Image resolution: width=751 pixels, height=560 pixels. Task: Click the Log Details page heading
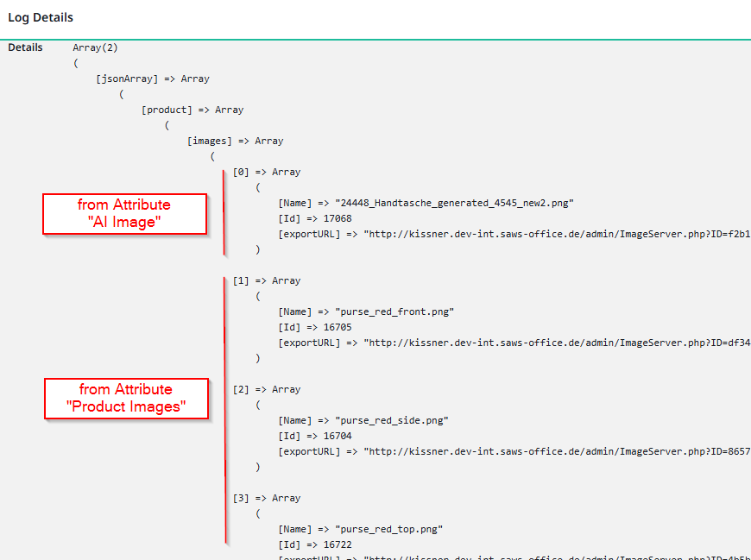pyautogui.click(x=40, y=17)
